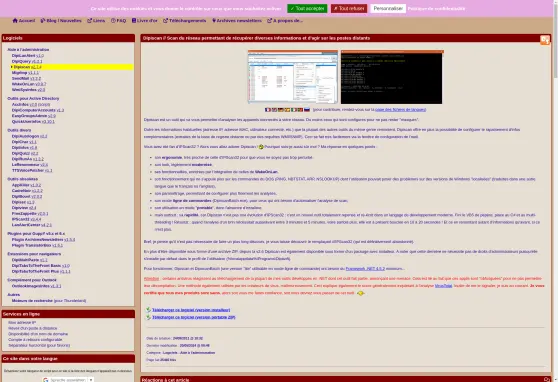Viewport: 558px width, 382px height.
Task: Open Compte à rebours configurable service
Action: (35, 340)
